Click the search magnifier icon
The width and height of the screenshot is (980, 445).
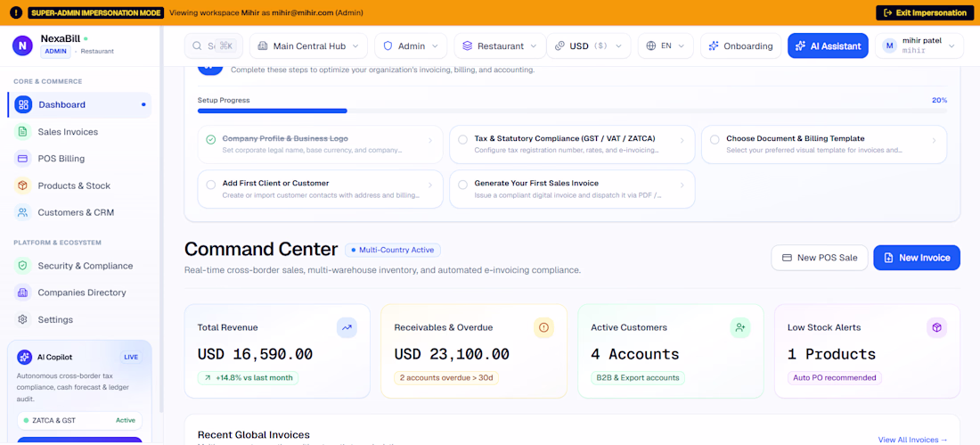[197, 45]
